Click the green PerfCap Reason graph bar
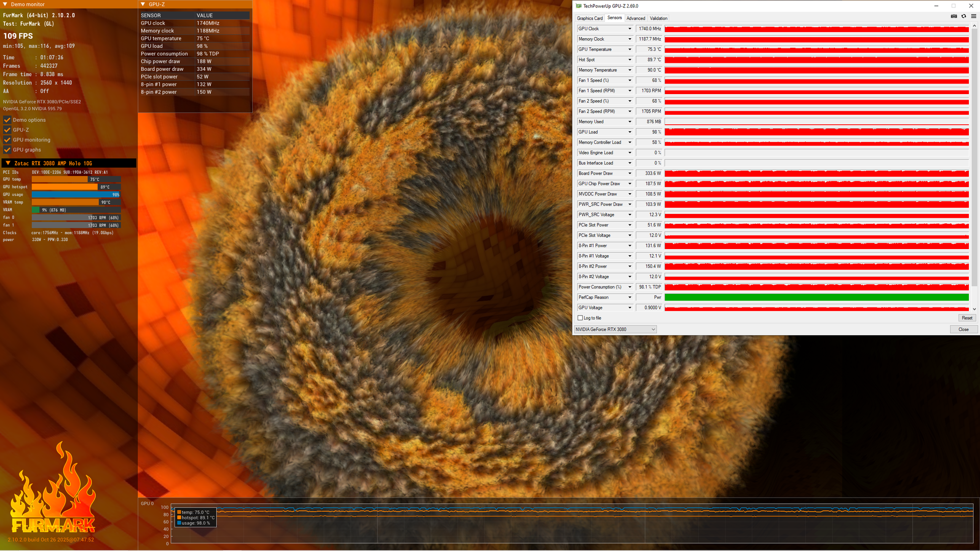Viewport: 980px width, 551px height. coord(816,297)
